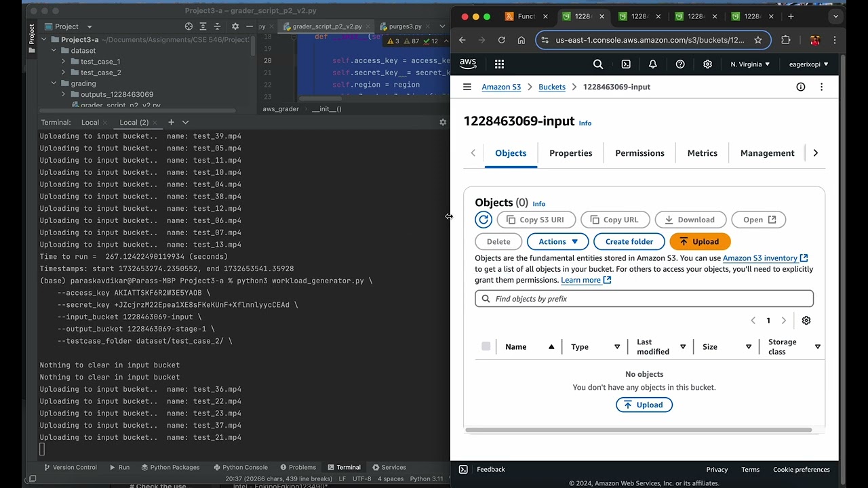The height and width of the screenshot is (488, 868).
Task: Open the Actions dropdown
Action: tap(558, 241)
